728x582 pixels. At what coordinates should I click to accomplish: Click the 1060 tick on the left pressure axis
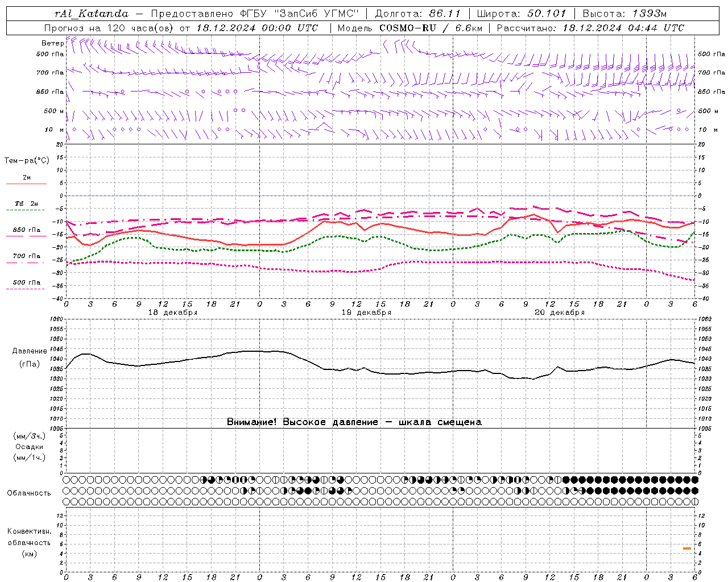coord(57,319)
